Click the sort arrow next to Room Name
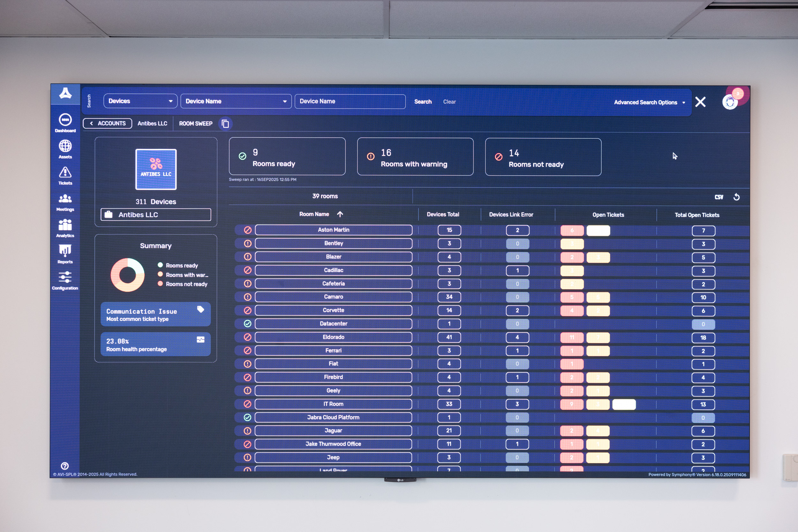The width and height of the screenshot is (798, 532). tap(340, 214)
